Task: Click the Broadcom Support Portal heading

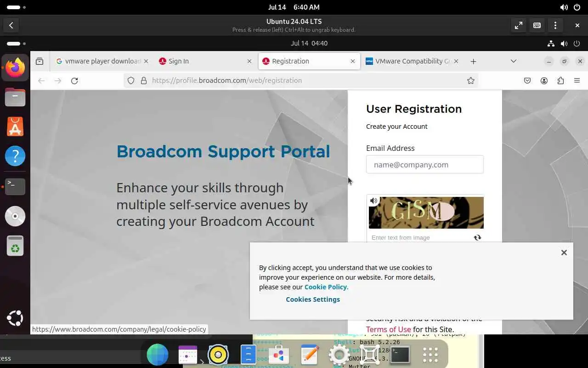Action: (x=223, y=151)
